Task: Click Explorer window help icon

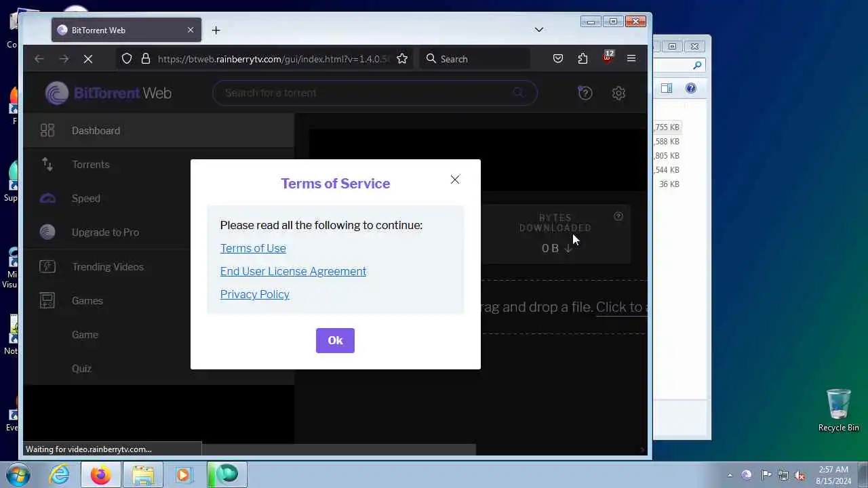Action: [x=691, y=88]
